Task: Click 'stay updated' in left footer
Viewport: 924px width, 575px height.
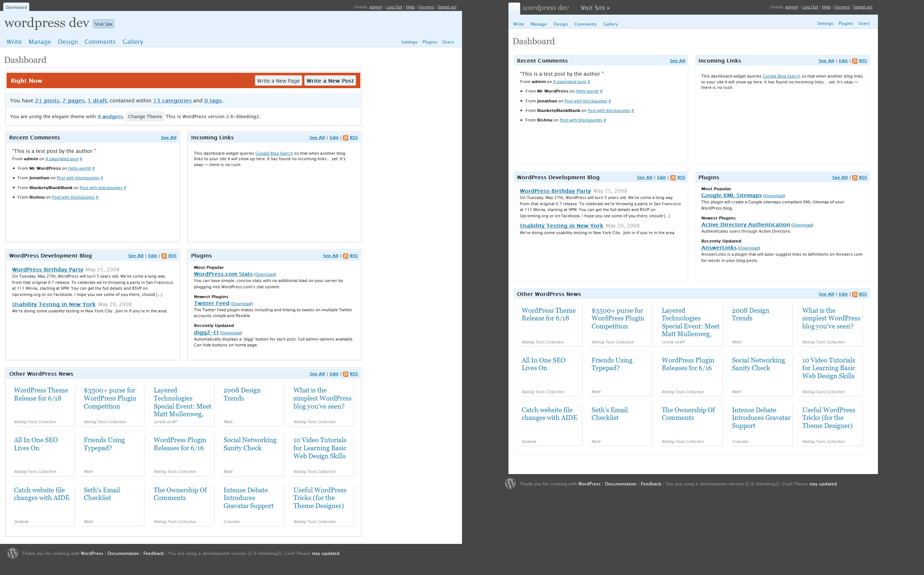Action: coord(326,554)
